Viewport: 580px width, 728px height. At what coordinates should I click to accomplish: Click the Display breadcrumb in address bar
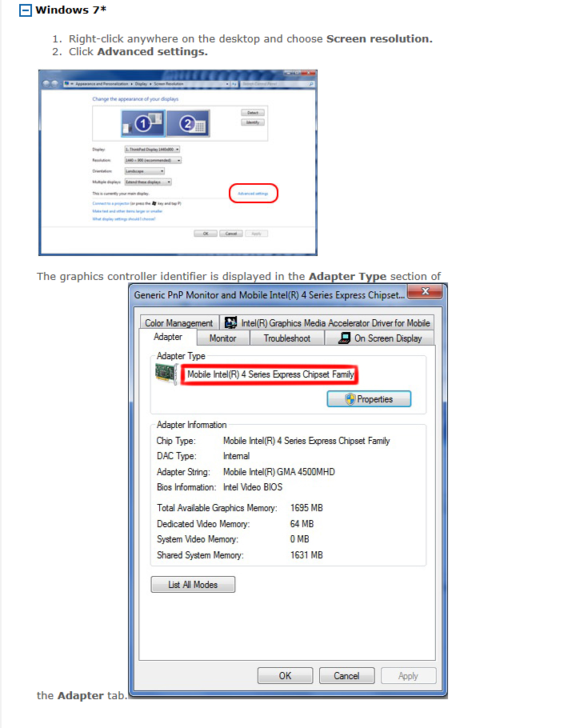click(141, 84)
